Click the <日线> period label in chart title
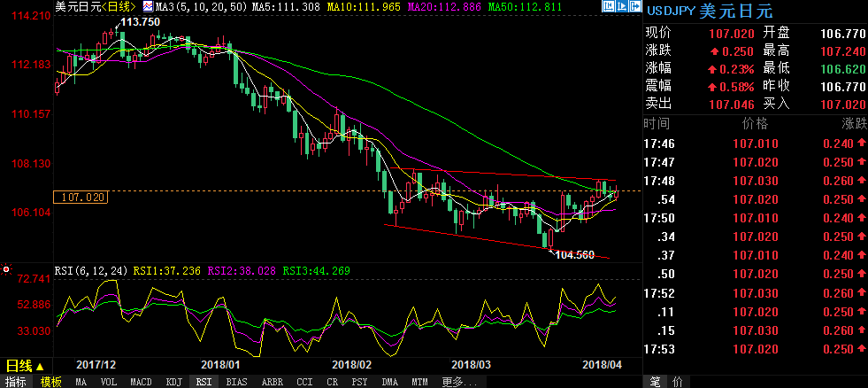 pos(113,7)
